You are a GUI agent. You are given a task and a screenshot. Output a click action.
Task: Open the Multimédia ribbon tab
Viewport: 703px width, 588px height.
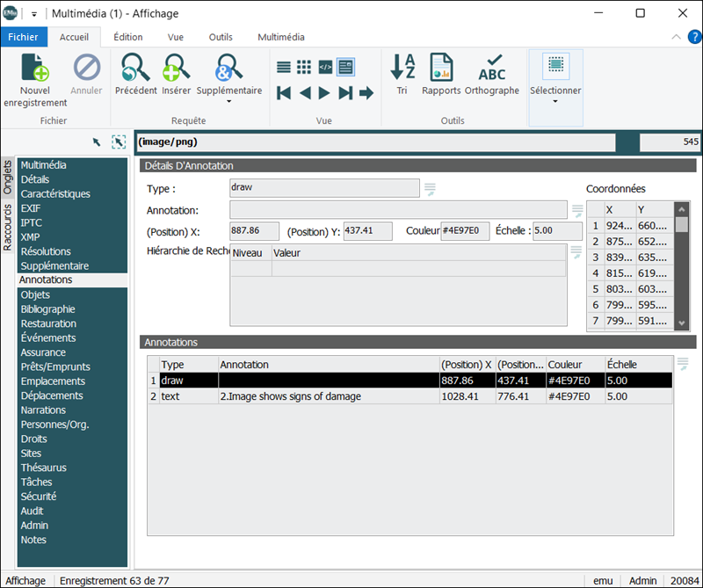281,37
